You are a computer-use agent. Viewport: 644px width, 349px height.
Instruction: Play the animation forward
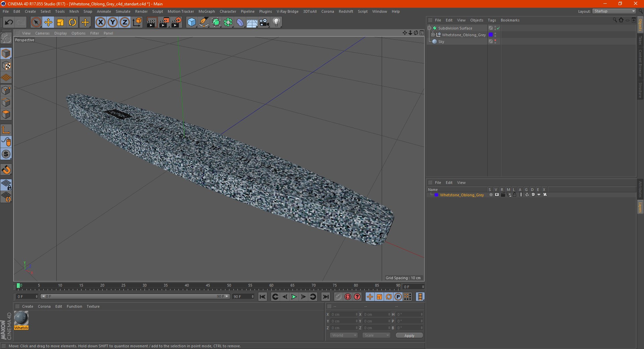coord(294,297)
